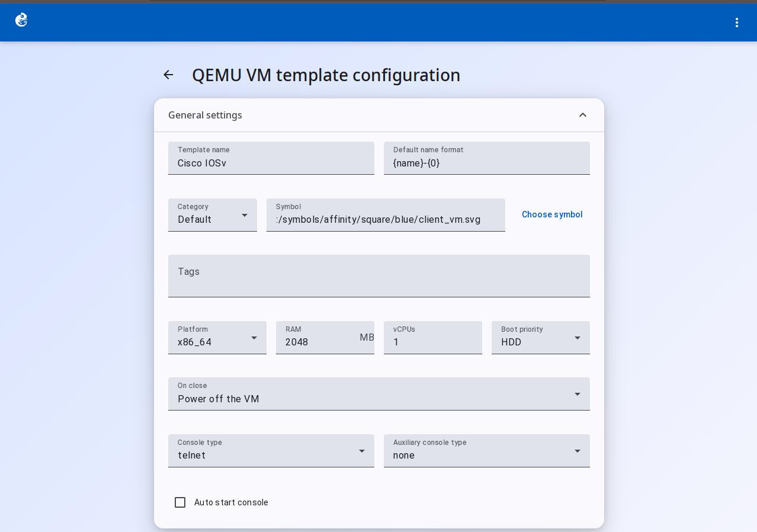Edit the Symbol path field
The width and height of the screenshot is (757, 532).
tap(386, 215)
